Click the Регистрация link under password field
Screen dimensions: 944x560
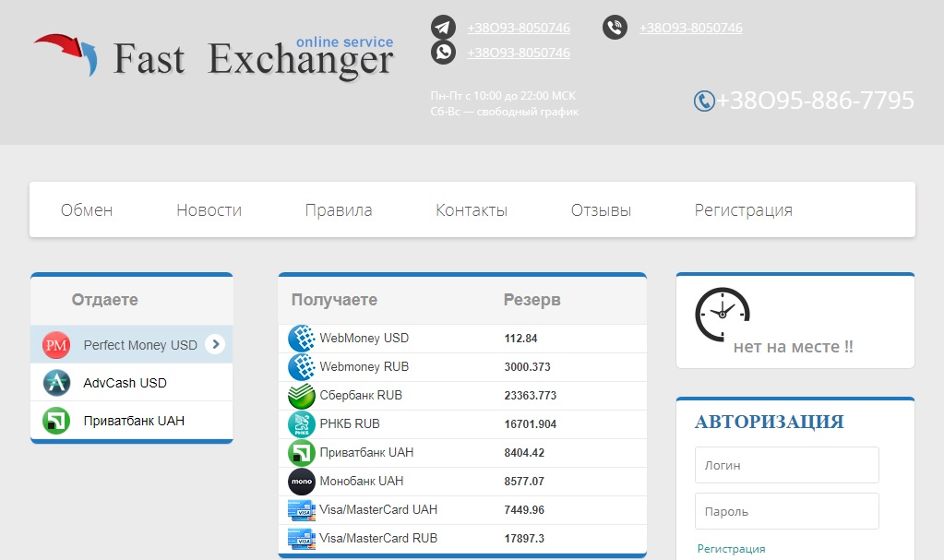click(x=731, y=548)
